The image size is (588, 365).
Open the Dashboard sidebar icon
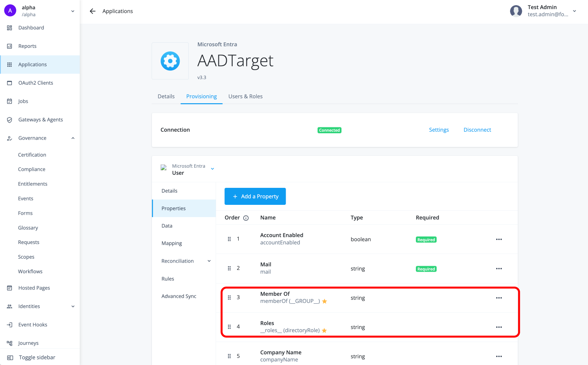(9, 28)
